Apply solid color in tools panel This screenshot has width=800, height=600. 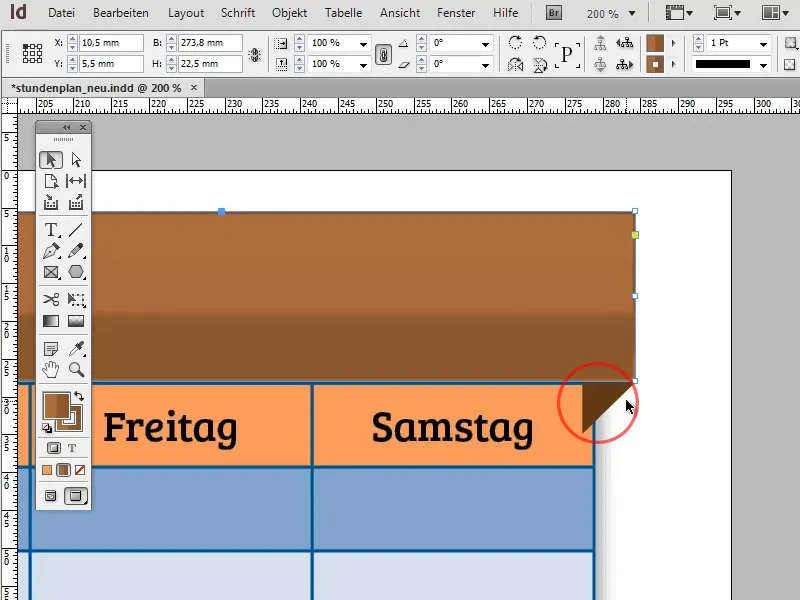pos(47,470)
